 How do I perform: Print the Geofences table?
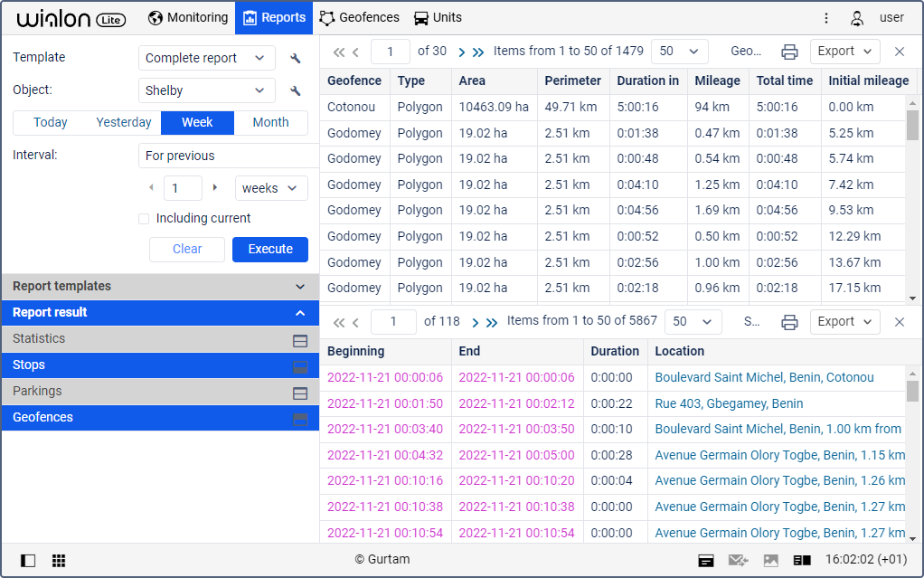pos(789,52)
